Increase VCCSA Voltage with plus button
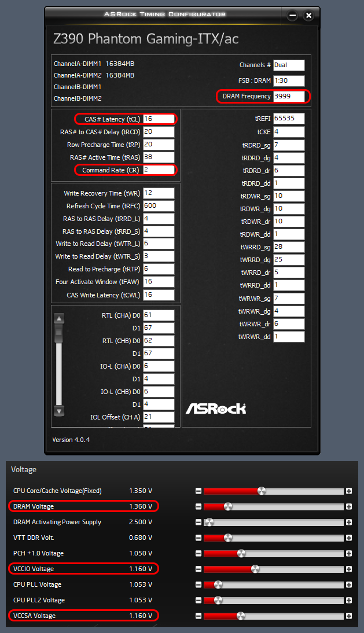This screenshot has width=364, height=633. [x=349, y=616]
